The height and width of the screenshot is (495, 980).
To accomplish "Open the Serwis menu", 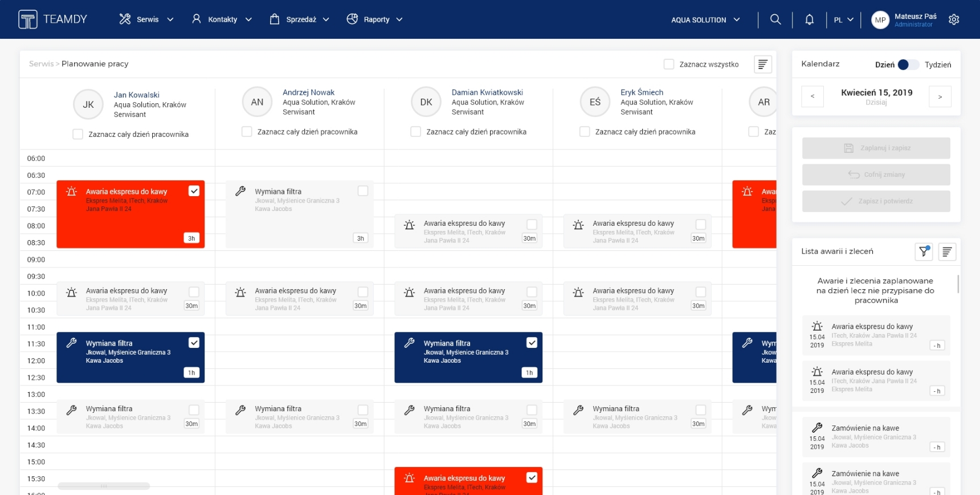I will pyautogui.click(x=146, y=19).
